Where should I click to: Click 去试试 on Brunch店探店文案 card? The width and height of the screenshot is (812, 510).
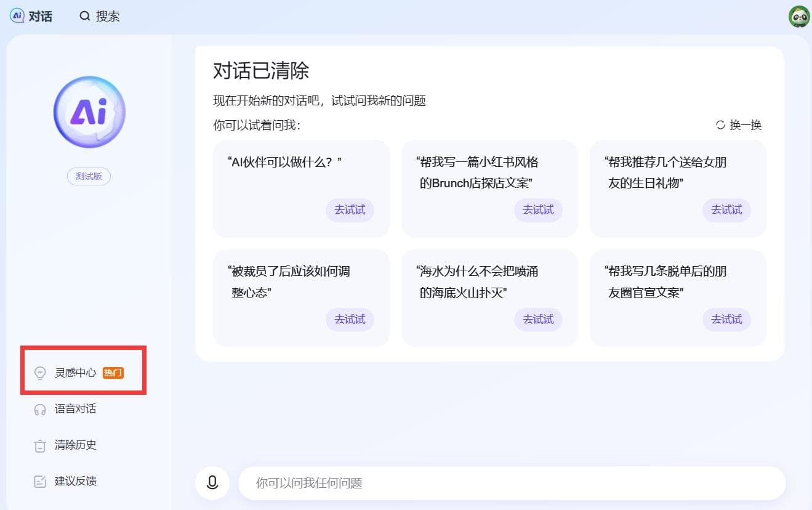[538, 210]
